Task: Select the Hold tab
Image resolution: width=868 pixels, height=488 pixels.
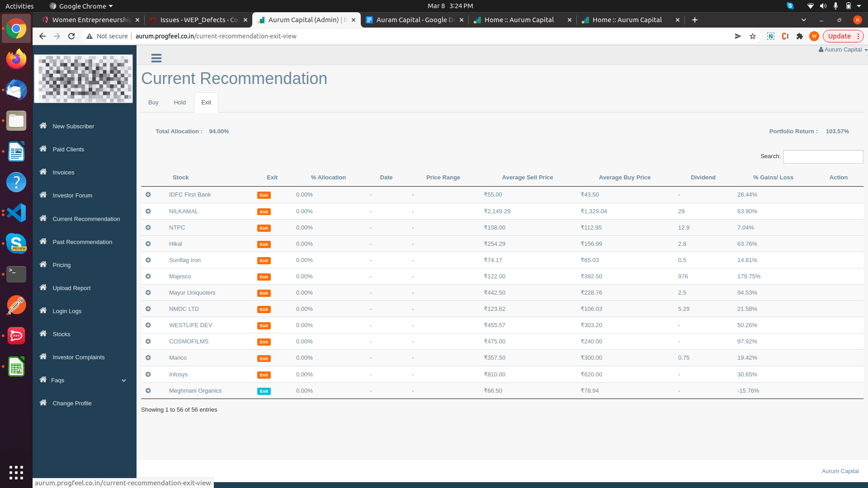Action: (179, 103)
